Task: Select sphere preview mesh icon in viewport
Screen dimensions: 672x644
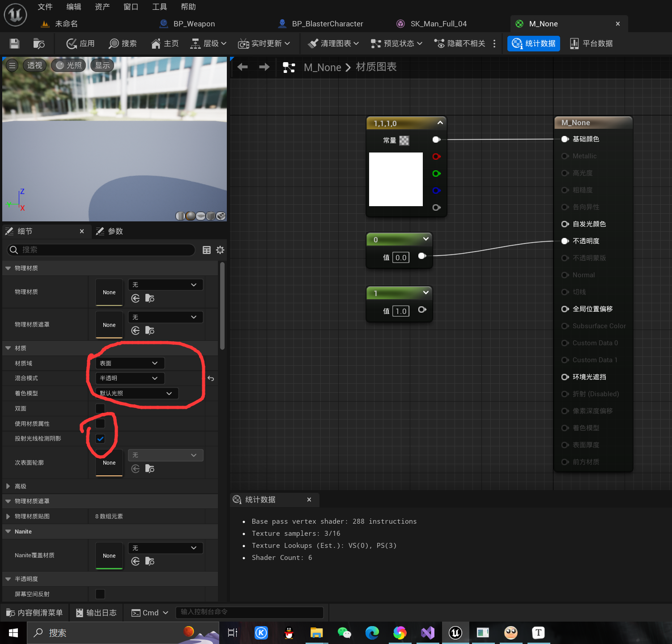Action: click(190, 216)
